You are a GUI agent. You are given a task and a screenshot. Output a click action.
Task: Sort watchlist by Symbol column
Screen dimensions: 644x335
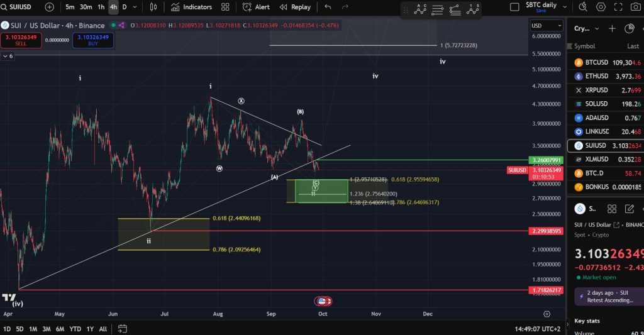pyautogui.click(x=584, y=47)
